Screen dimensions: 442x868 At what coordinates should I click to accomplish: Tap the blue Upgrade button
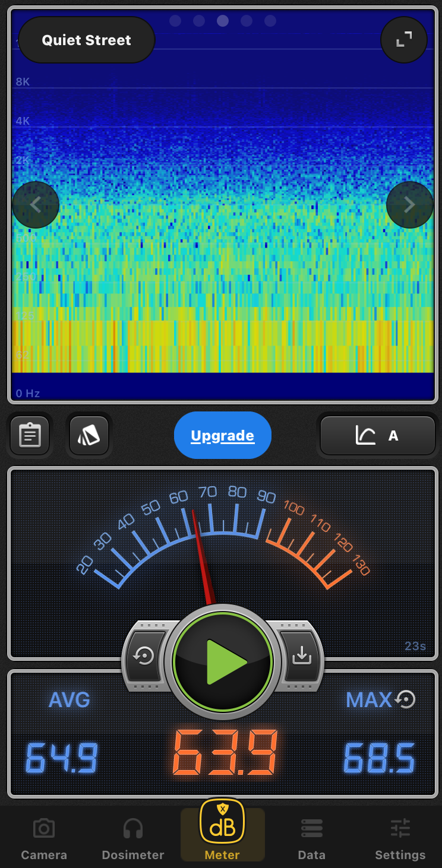(223, 436)
